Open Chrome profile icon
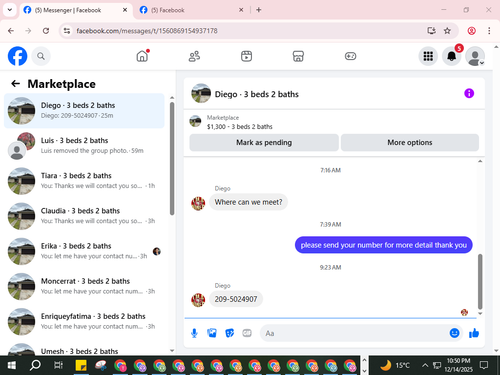 point(471,31)
